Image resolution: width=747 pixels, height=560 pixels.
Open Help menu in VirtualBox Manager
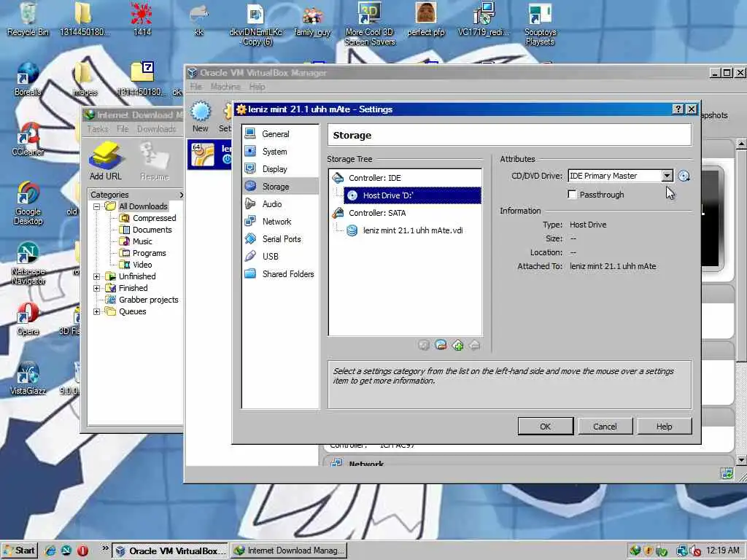point(257,86)
